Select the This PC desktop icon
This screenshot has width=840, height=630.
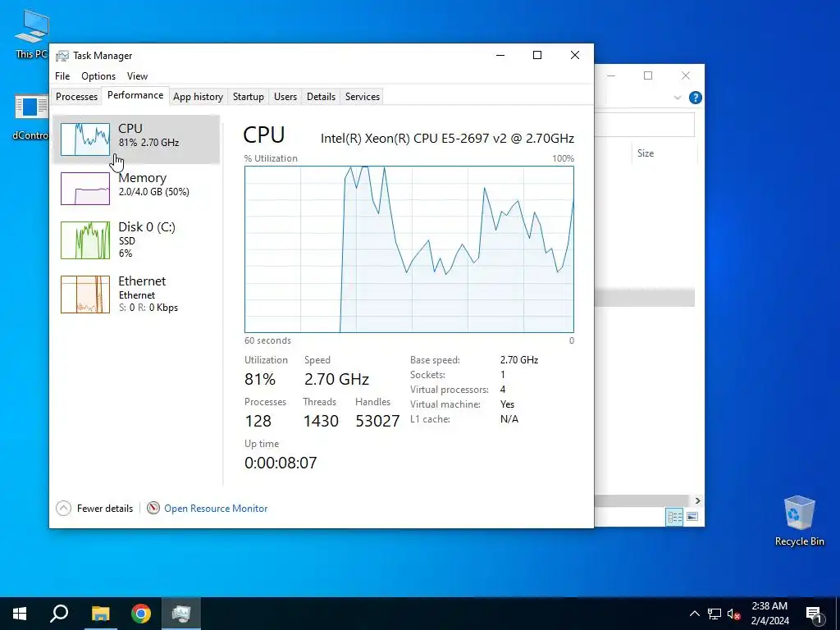(32, 34)
